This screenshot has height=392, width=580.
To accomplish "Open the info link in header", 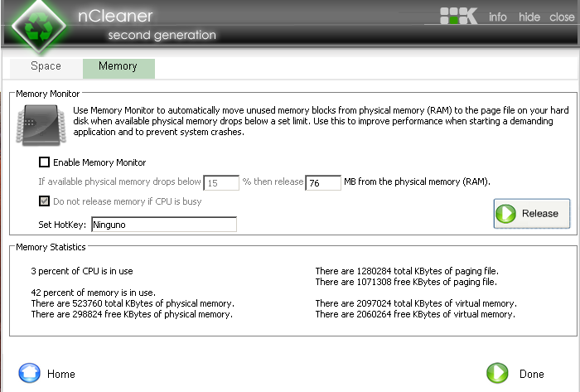I will pos(497,17).
